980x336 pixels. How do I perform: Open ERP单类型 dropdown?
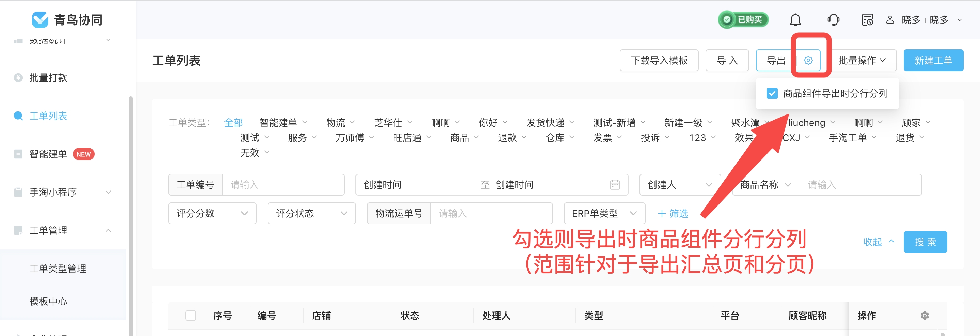(x=604, y=213)
